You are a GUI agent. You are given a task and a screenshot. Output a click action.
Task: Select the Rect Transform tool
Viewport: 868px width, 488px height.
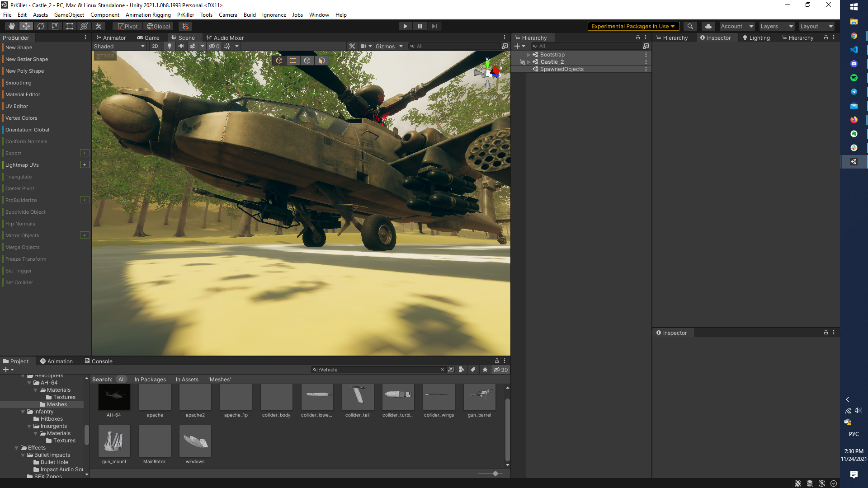pyautogui.click(x=69, y=26)
